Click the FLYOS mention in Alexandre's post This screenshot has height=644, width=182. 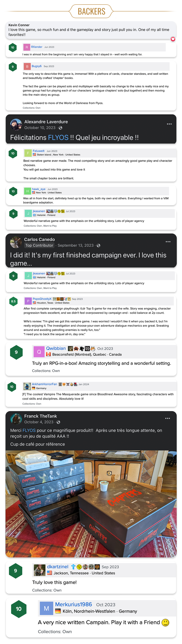tap(58, 138)
